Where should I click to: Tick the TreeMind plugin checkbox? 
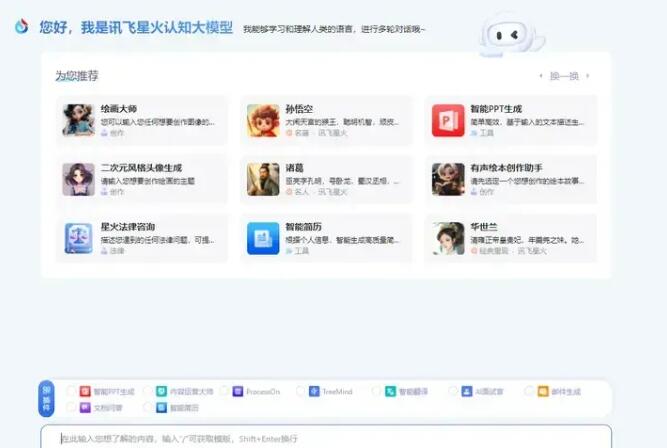pyautogui.click(x=300, y=391)
